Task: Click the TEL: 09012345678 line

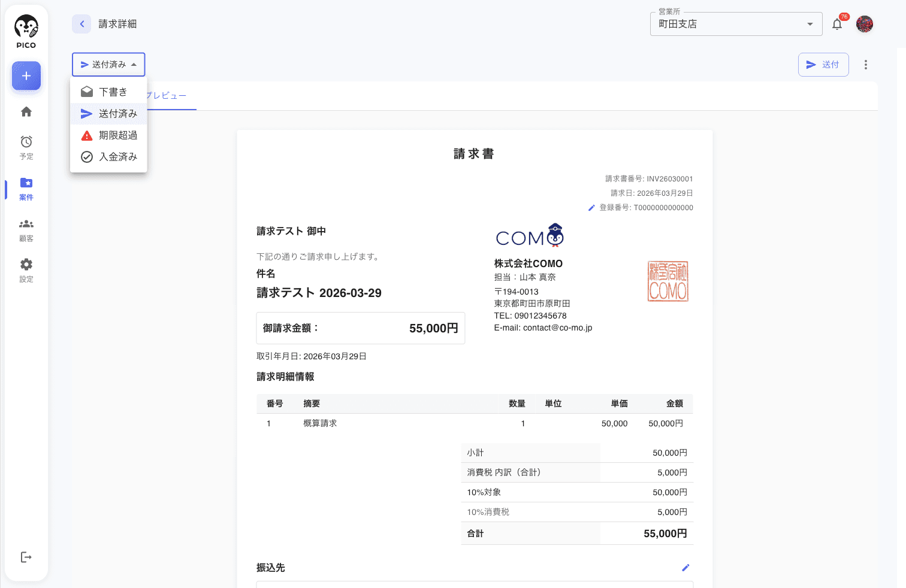Action: click(530, 316)
